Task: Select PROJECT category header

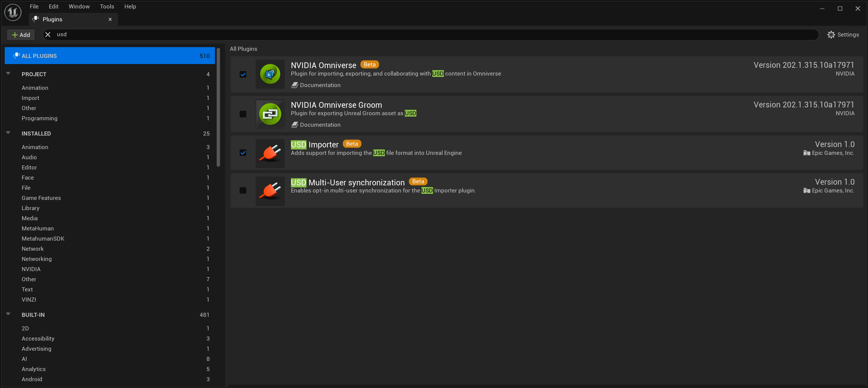Action: 110,74
